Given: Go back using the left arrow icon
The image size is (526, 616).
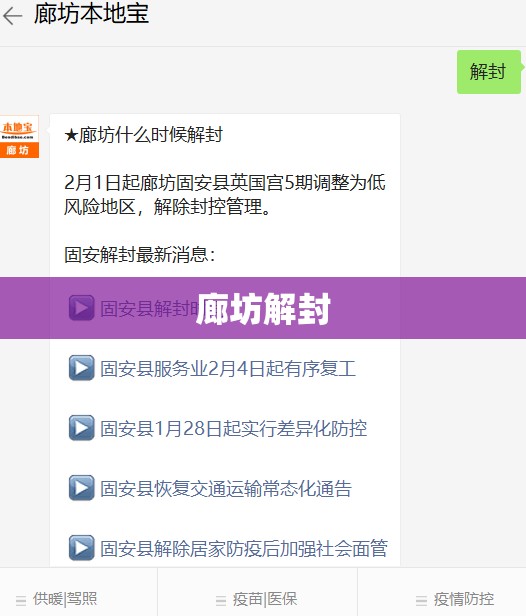Looking at the screenshot, I should click(x=12, y=16).
